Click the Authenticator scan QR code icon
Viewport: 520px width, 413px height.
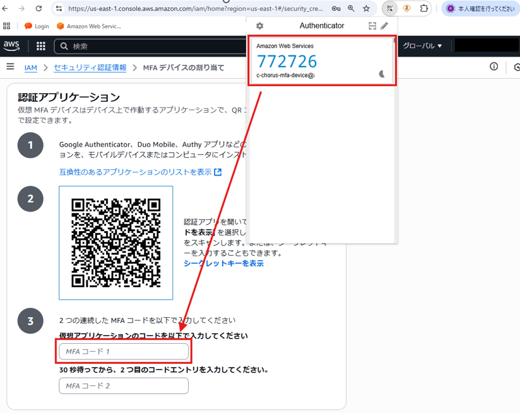click(372, 26)
